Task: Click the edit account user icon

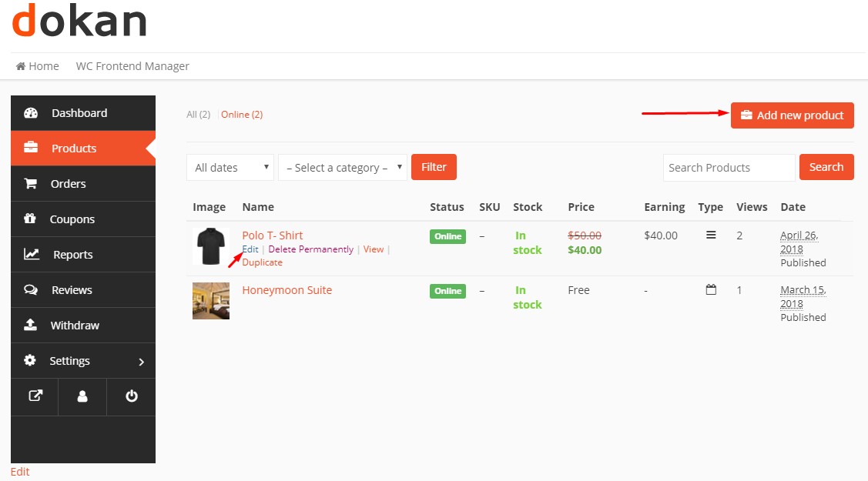Action: pyautogui.click(x=82, y=396)
